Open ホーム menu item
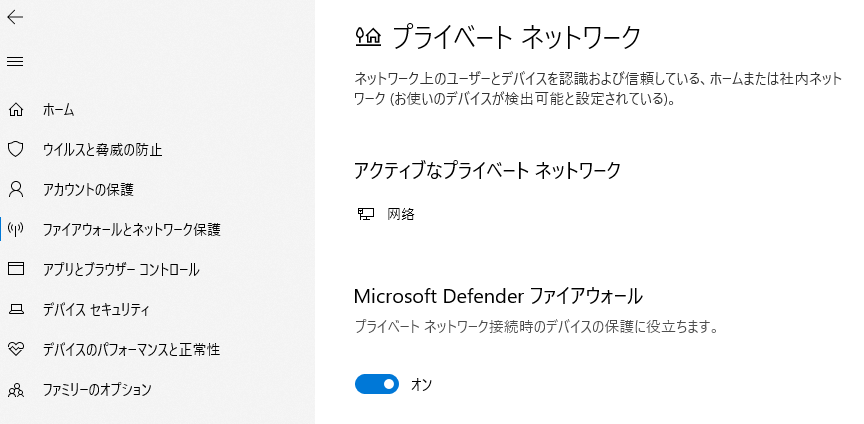The image size is (864, 424). pos(58,109)
